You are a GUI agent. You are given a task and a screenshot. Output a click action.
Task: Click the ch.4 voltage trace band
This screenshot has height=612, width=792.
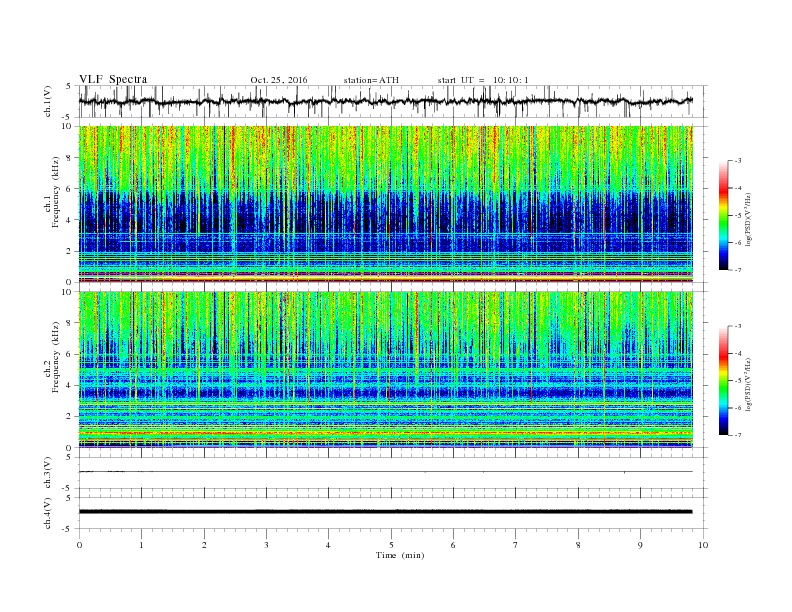coord(385,512)
